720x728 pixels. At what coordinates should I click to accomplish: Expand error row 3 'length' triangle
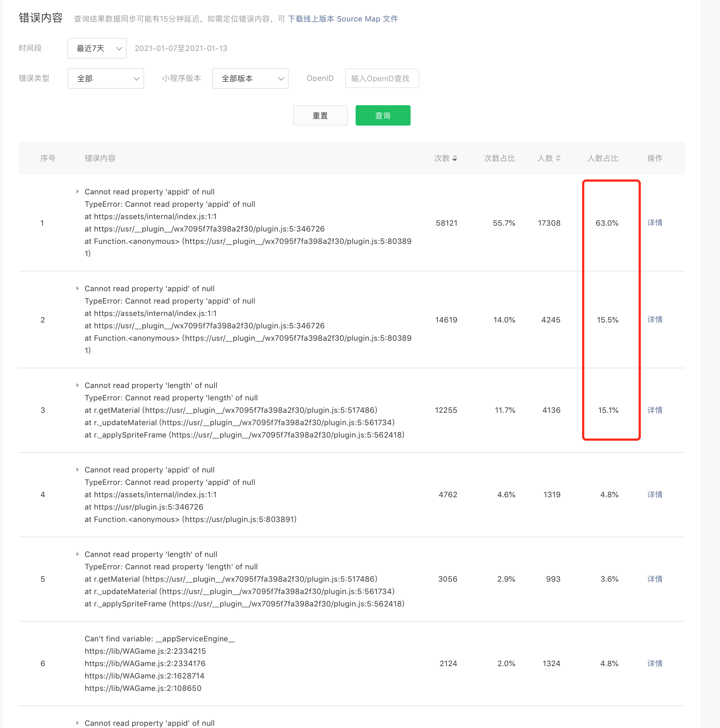[x=78, y=385]
